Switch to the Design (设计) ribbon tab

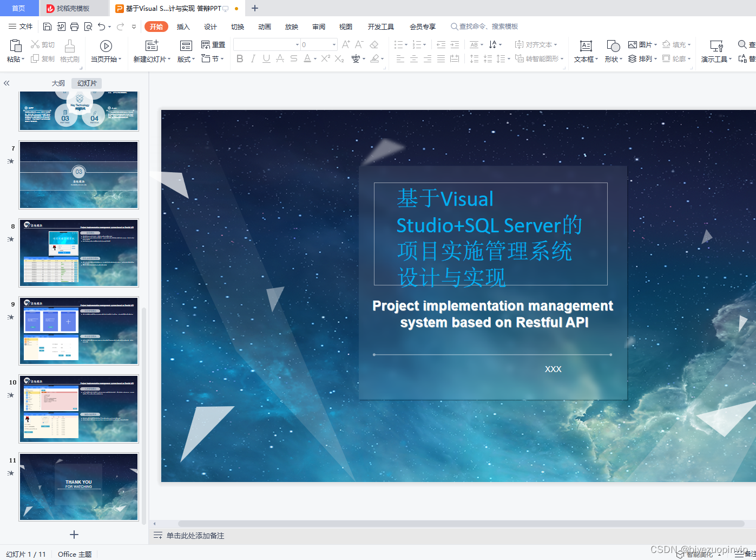211,27
